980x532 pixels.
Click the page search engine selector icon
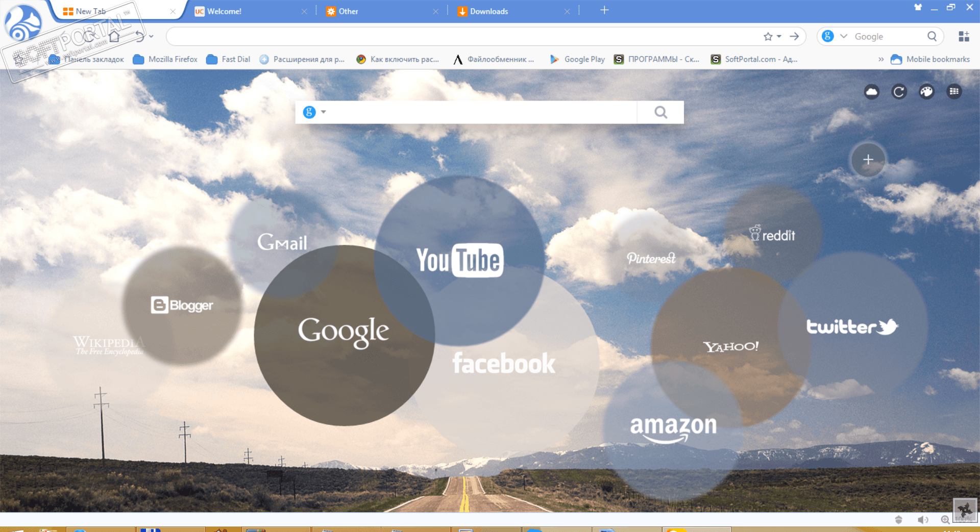coord(309,112)
